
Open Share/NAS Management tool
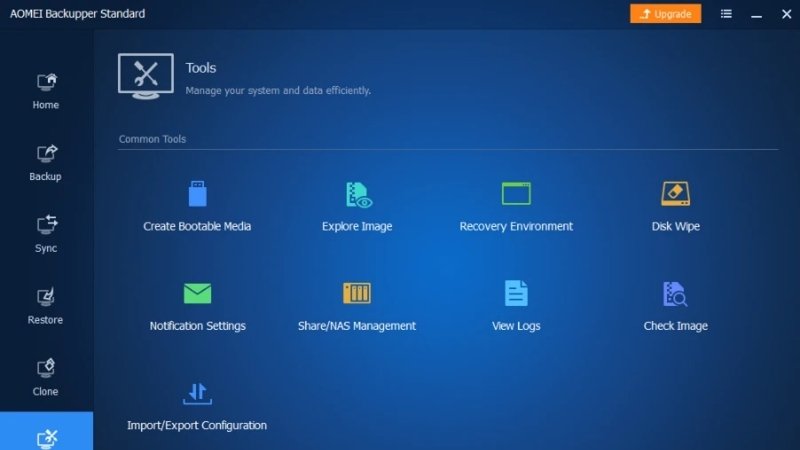(x=357, y=306)
